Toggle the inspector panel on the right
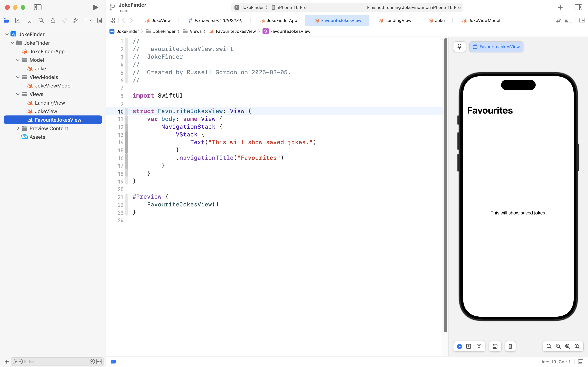This screenshot has width=588, height=367. [578, 7]
